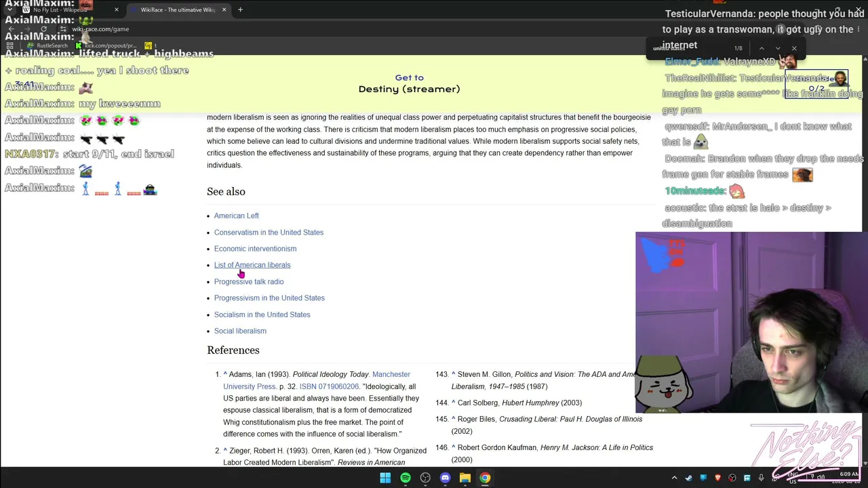
Task: Open the RustleSearch bookmark
Action: [x=47, y=45]
